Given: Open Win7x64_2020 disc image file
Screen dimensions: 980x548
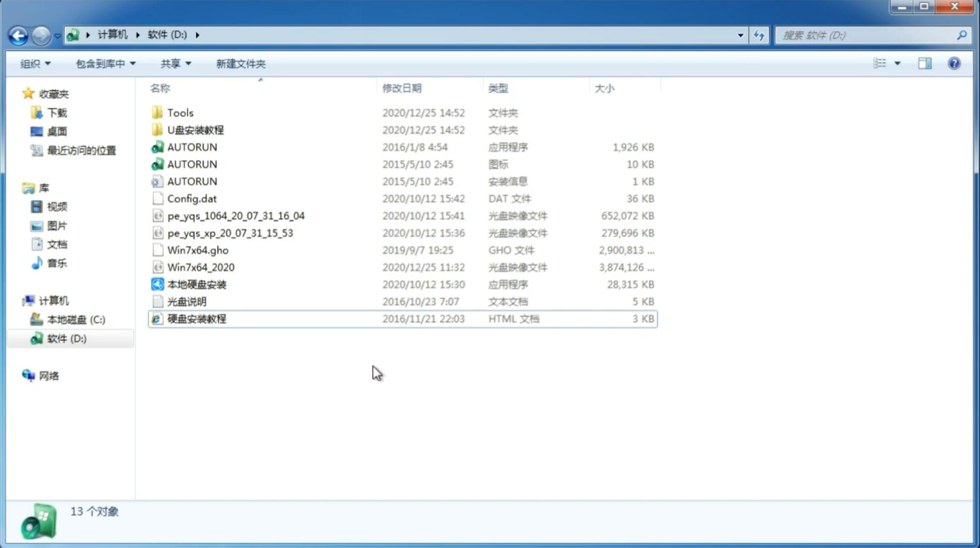Looking at the screenshot, I should click(200, 266).
